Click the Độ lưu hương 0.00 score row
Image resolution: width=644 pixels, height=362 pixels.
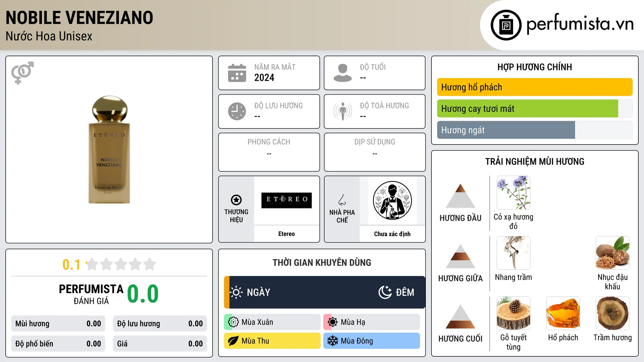(160, 324)
